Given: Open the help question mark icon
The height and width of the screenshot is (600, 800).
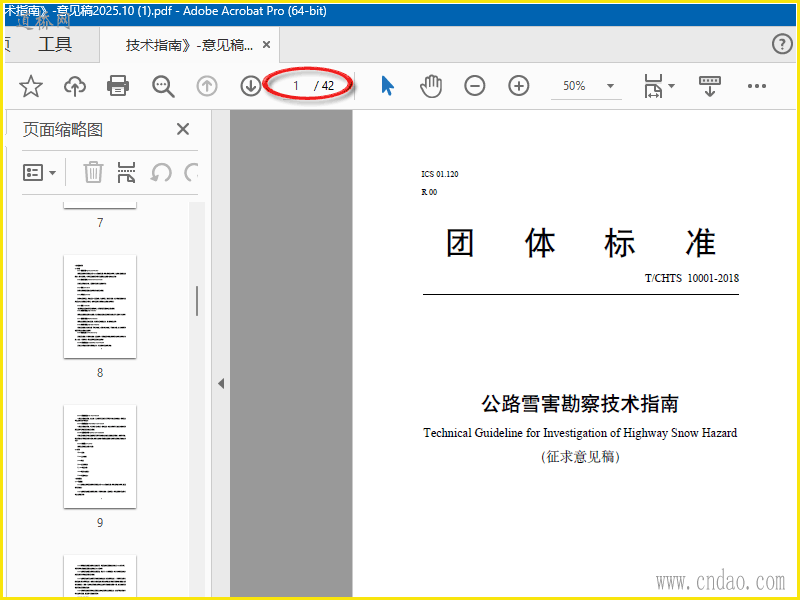Looking at the screenshot, I should (x=782, y=44).
